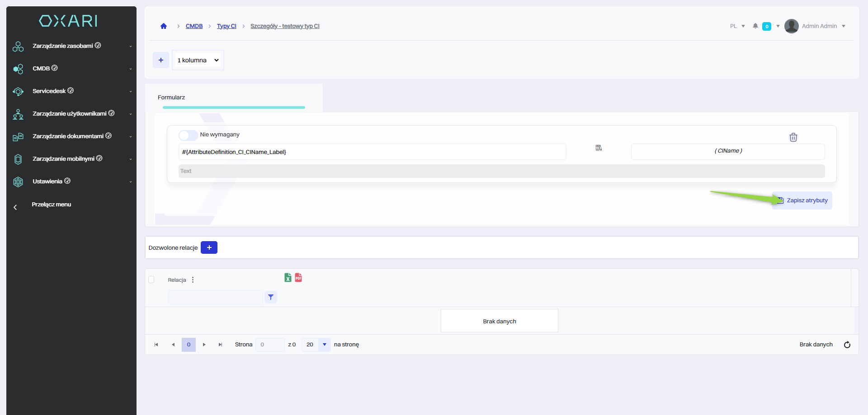
Task: Export relations table to Excel
Action: 288,278
